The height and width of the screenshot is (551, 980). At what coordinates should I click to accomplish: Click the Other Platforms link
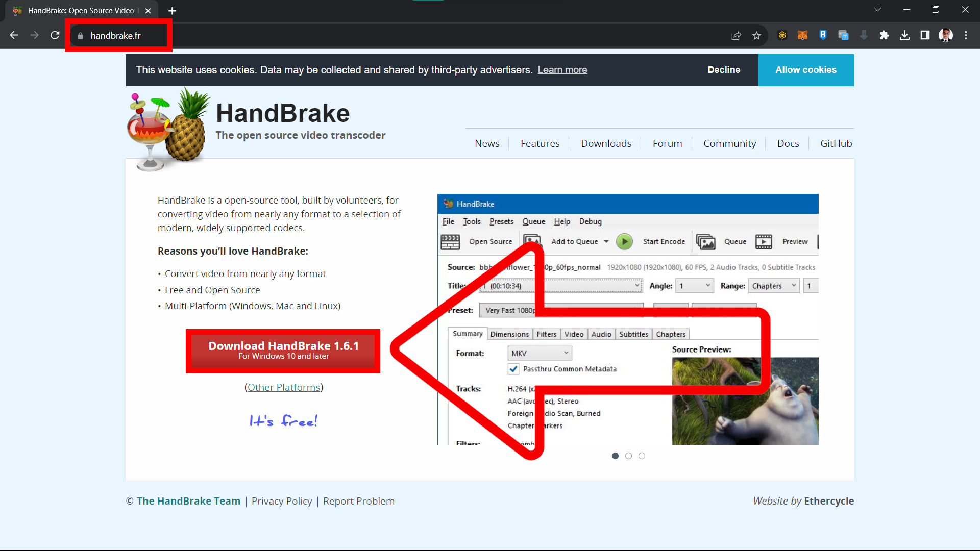[283, 387]
